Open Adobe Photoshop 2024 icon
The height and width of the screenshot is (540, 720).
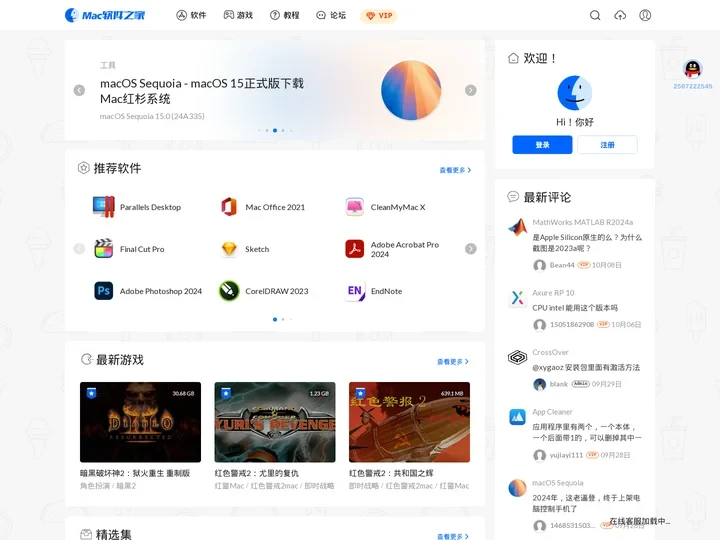pos(103,291)
